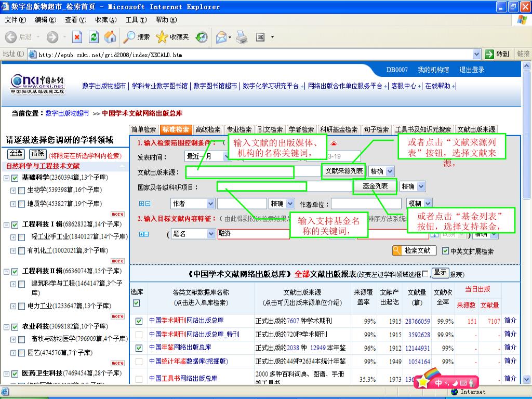Screen dimensions: 532x399
Task: Print the page with the printer icon
Action: coord(242,37)
